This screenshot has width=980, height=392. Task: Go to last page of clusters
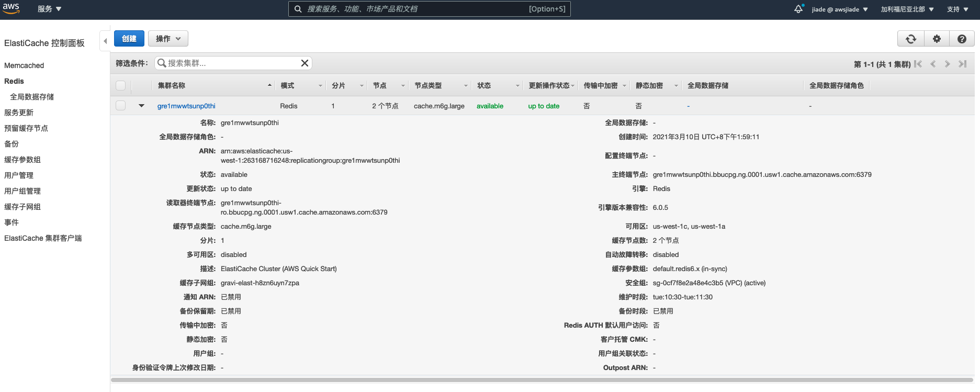click(x=962, y=64)
